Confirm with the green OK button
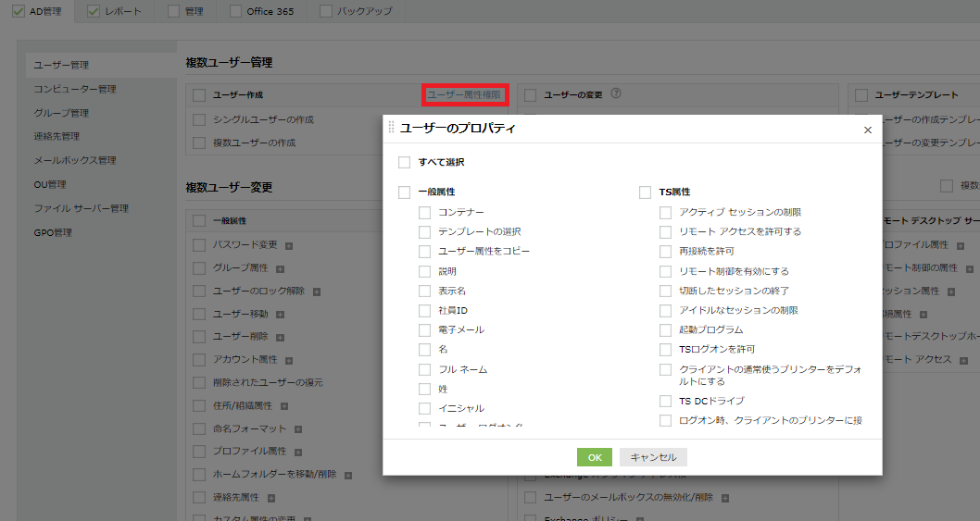980x521 pixels. click(x=595, y=457)
